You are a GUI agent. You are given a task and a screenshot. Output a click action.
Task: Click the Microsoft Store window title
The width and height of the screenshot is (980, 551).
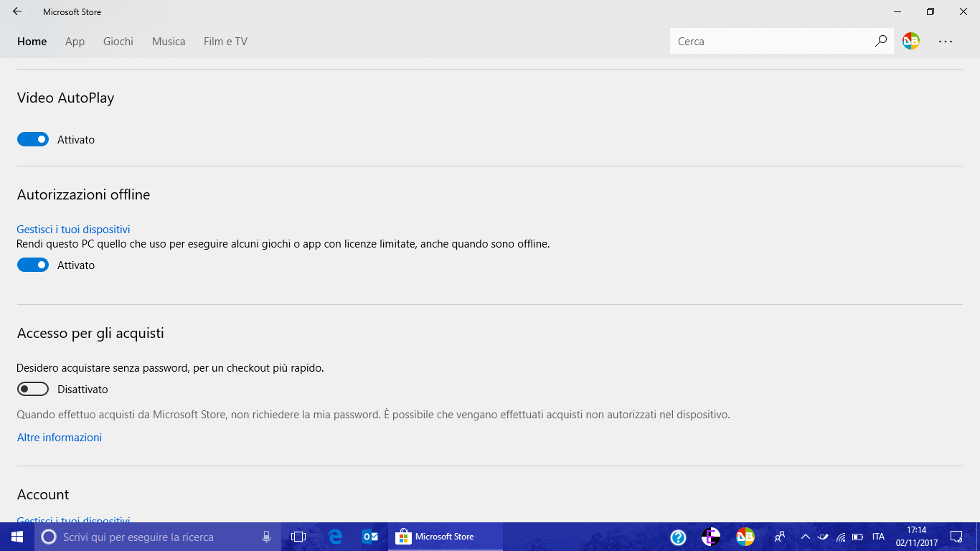pos(72,12)
